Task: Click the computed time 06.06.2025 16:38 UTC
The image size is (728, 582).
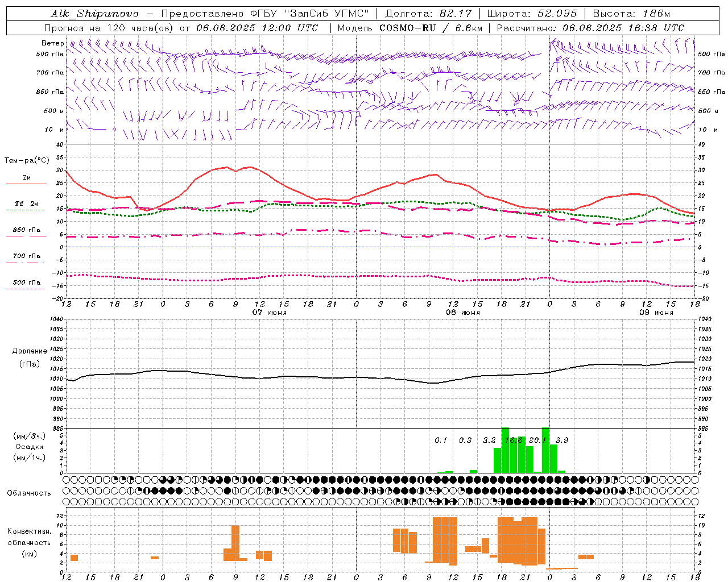Action: pyautogui.click(x=623, y=28)
